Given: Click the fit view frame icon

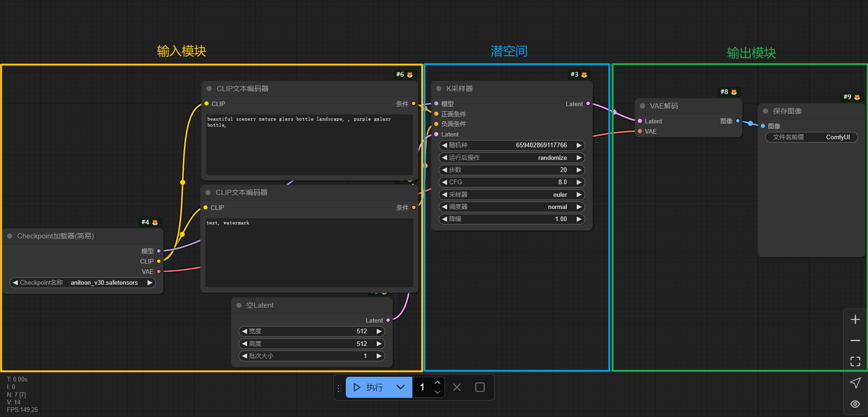Looking at the screenshot, I should point(855,361).
